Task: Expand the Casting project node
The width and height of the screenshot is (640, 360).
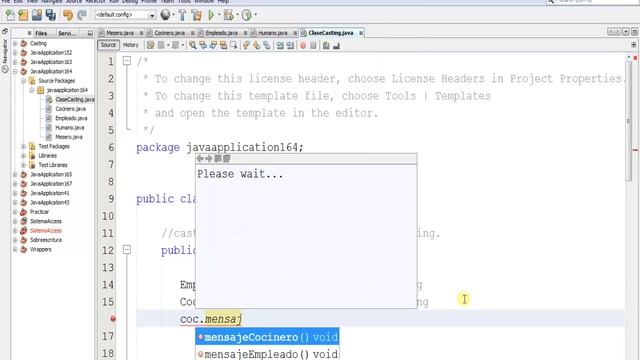Action: coord(15,43)
